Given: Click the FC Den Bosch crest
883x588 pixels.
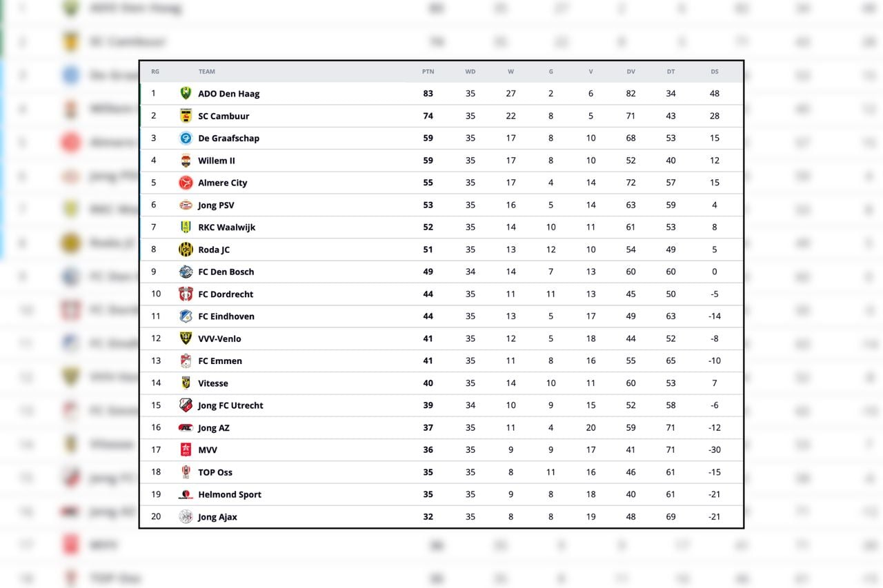Looking at the screenshot, I should click(185, 272).
